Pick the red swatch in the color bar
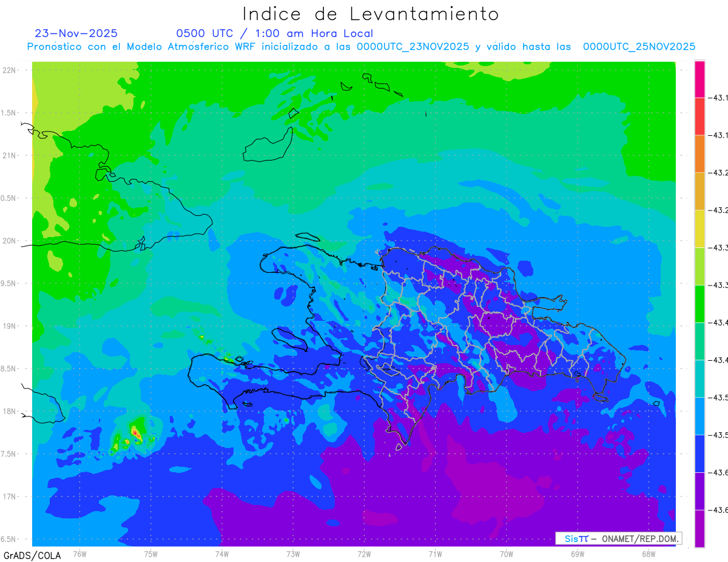Image resolution: width=728 pixels, height=562 pixels. tap(699, 116)
